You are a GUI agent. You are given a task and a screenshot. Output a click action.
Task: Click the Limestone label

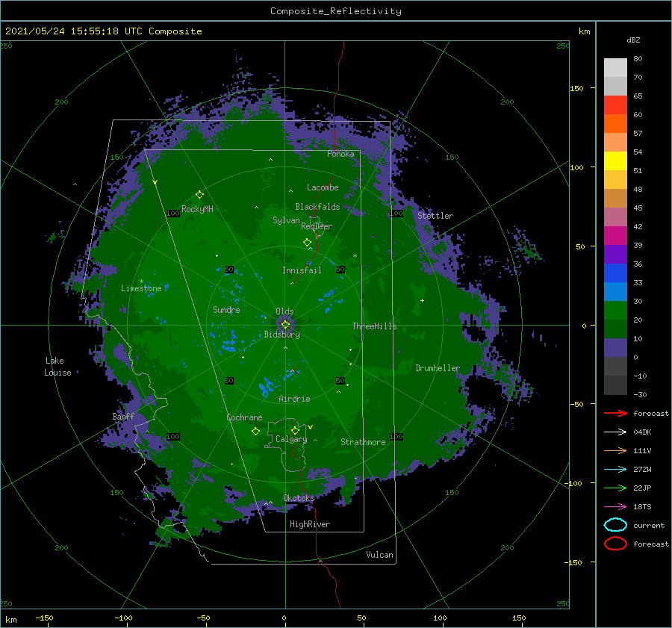point(141,288)
